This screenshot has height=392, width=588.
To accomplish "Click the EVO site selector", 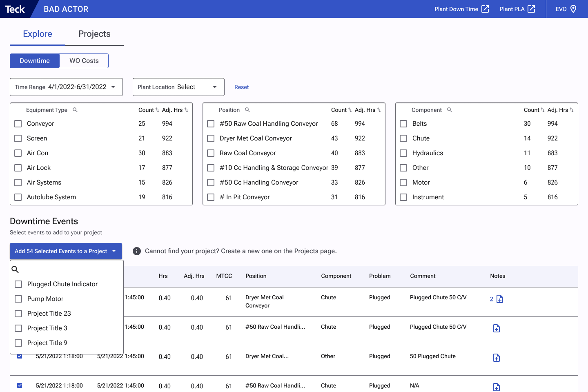I will (566, 9).
